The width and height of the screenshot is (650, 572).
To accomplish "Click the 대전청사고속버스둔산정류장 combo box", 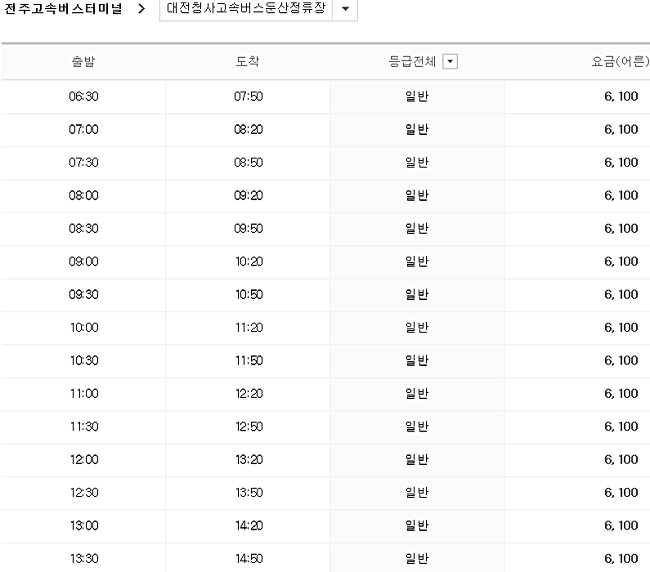I will [258, 8].
